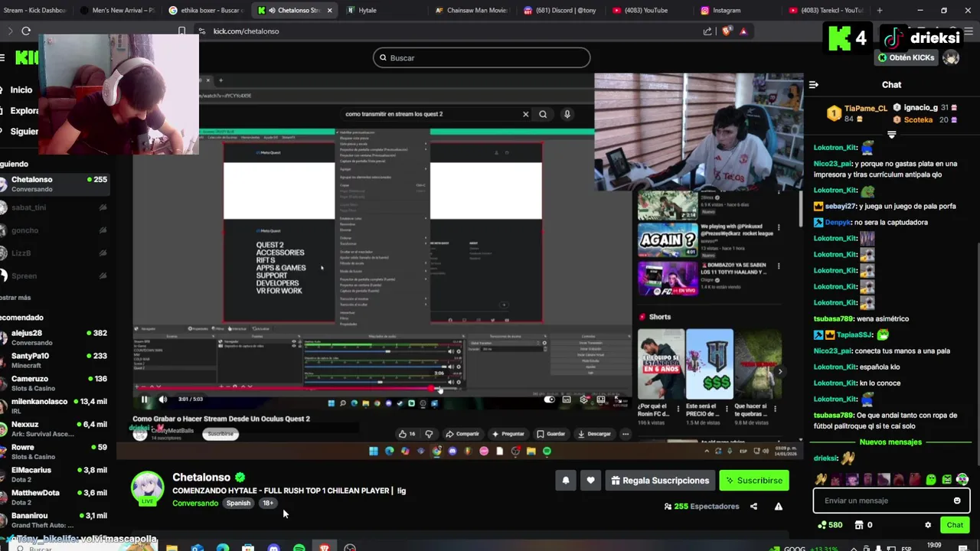Share the stream via share icon

[x=753, y=507]
